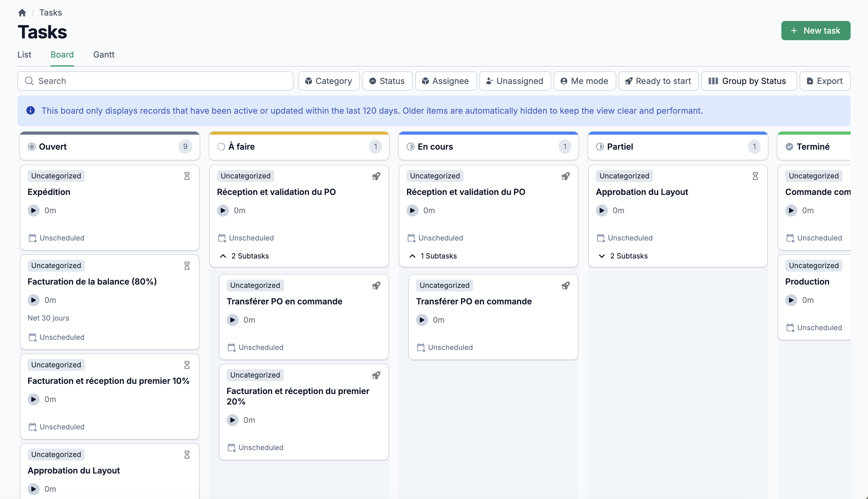Click rocket icon on À faire Réception et validation card
This screenshot has width=868, height=499.
376,176
